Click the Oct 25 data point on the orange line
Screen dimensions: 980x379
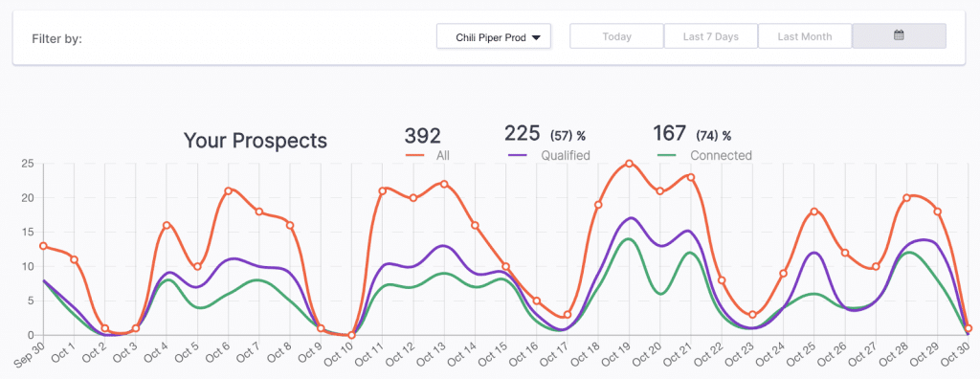pos(813,212)
